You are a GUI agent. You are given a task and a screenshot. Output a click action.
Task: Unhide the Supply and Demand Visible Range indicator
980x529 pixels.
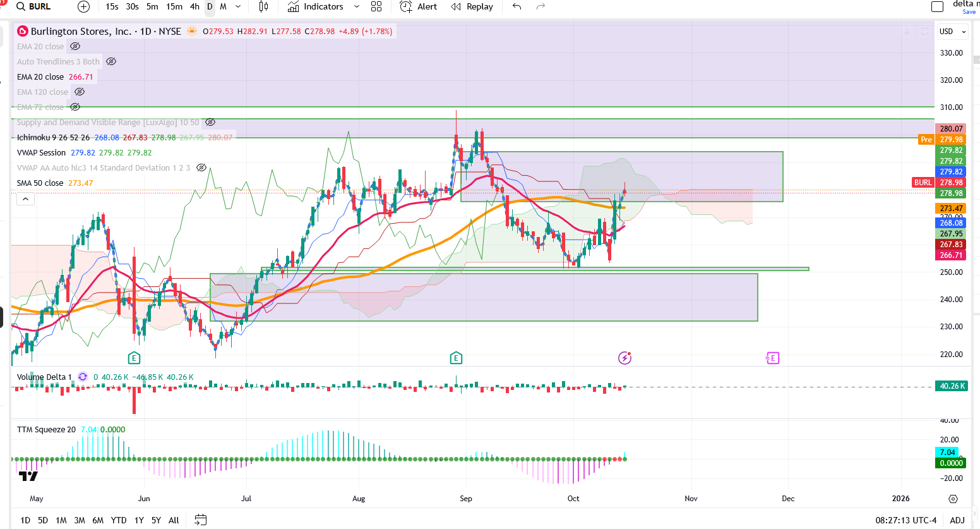[x=210, y=123]
